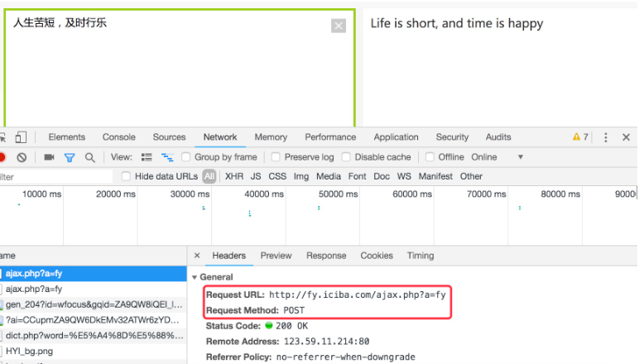Viewport: 644px width, 364px height.
Task: Clear the network log
Action: click(22, 157)
